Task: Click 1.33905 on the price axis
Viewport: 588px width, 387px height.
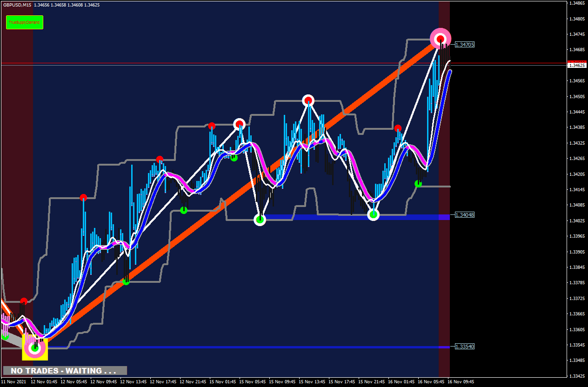Action: pyautogui.click(x=577, y=252)
